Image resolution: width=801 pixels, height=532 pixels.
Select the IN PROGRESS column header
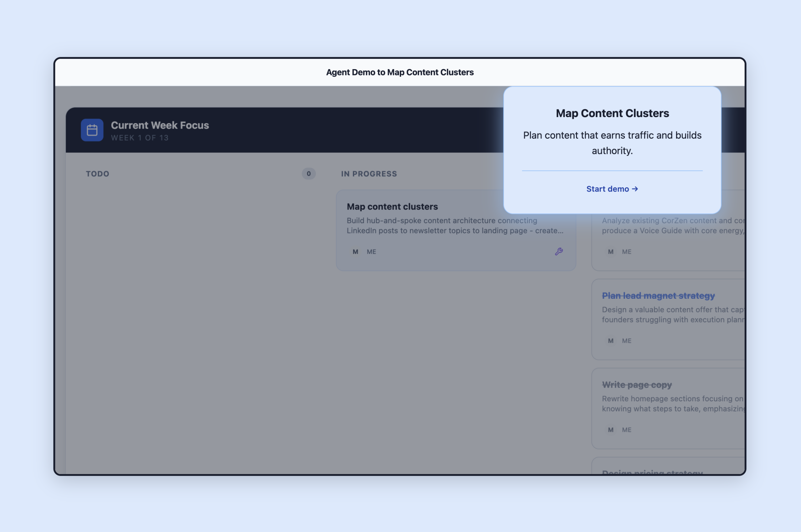[369, 174]
